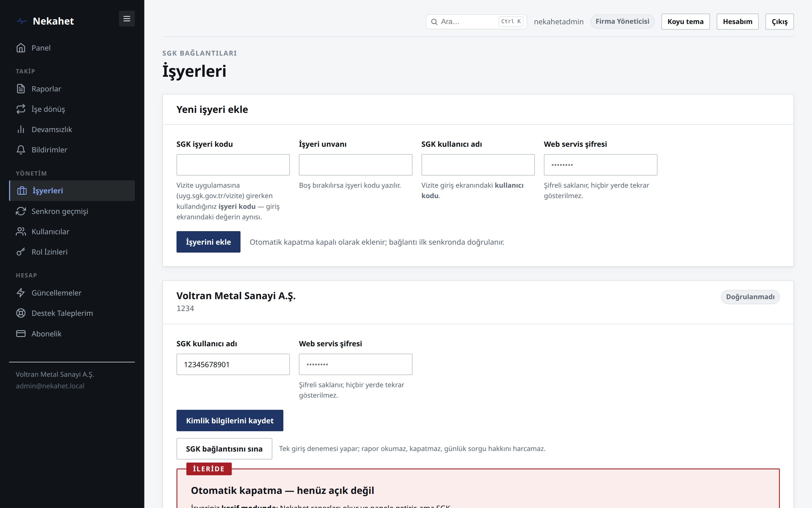Click SGK bağlantısını sına button
This screenshot has width=812, height=508.
[224, 449]
